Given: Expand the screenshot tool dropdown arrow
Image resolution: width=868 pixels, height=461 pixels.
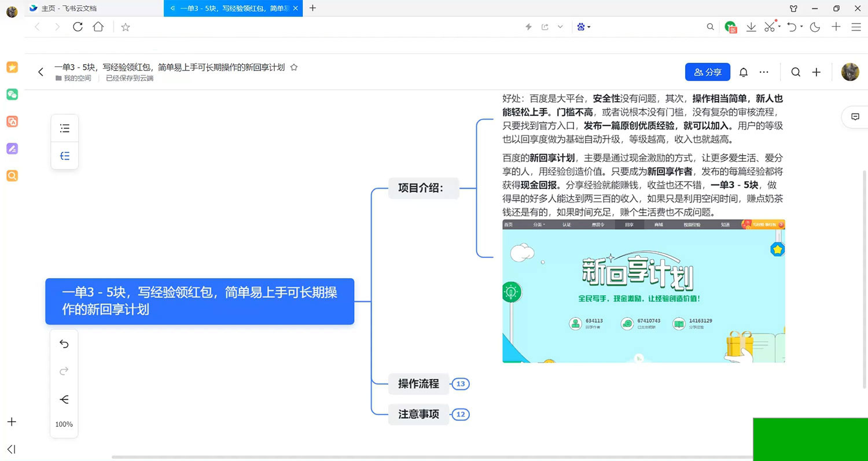Looking at the screenshot, I should [779, 27].
